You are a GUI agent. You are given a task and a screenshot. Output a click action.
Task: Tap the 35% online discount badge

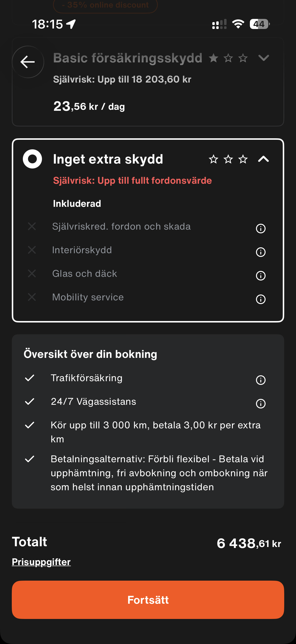point(105,5)
